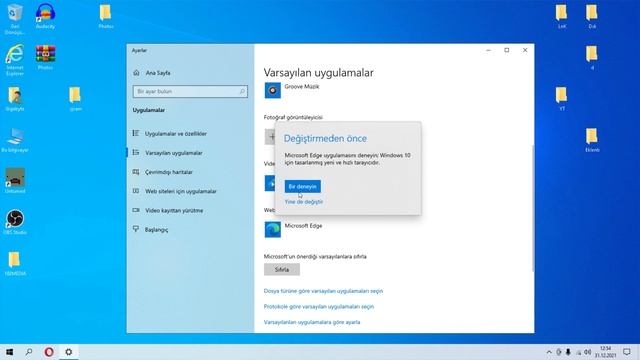
Task: Open taskbar search magnifier
Action: click(x=29, y=352)
